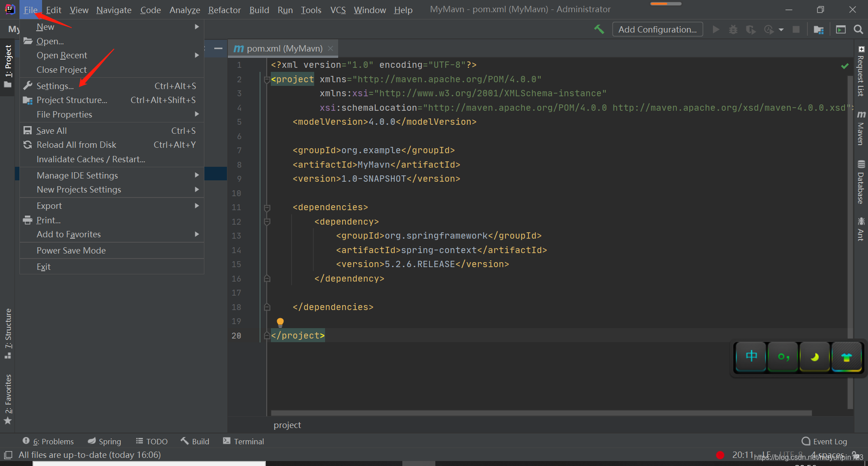868x466 pixels.
Task: Click the Run with Coverage shield icon
Action: tap(750, 29)
